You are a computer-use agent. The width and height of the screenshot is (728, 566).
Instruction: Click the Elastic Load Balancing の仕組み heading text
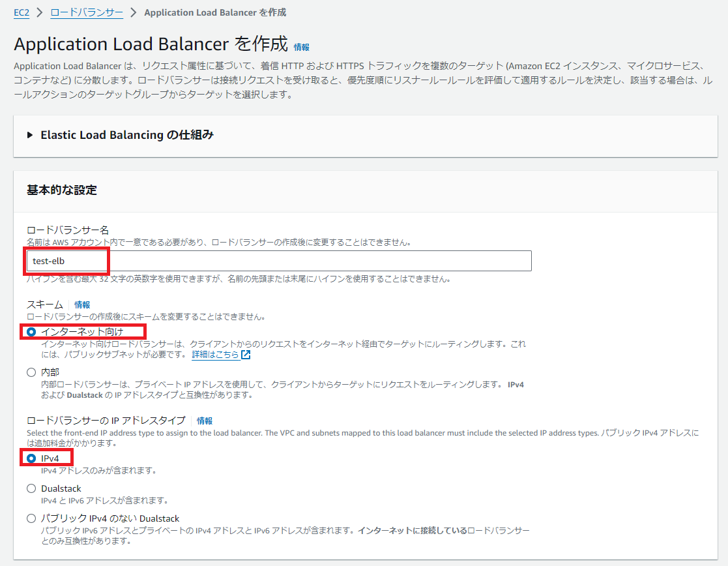pos(127,135)
